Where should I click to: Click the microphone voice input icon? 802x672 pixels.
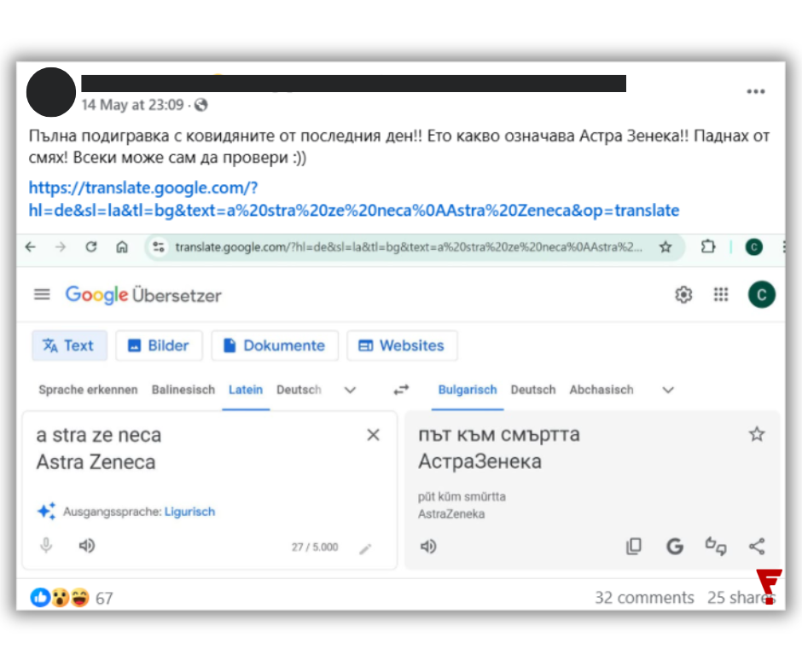click(x=46, y=546)
